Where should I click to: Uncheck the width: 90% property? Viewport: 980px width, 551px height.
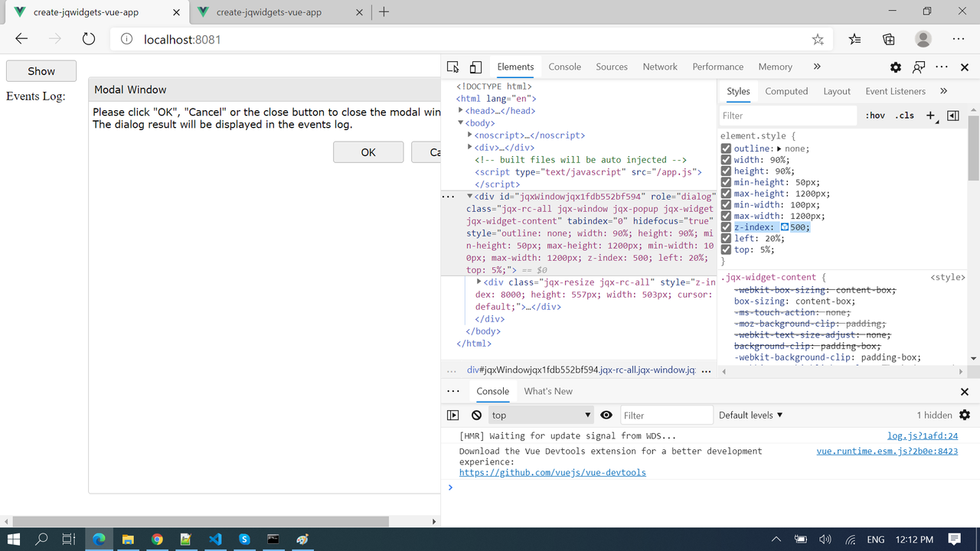[x=726, y=160]
